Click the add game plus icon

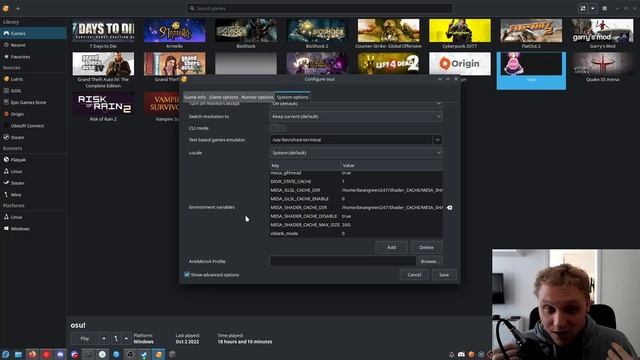18,8
